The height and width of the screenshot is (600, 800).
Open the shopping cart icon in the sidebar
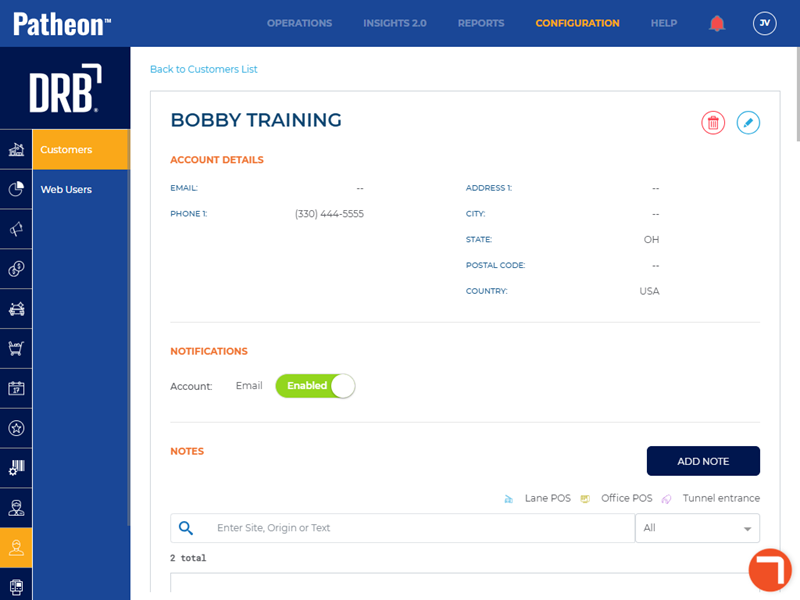[16, 348]
